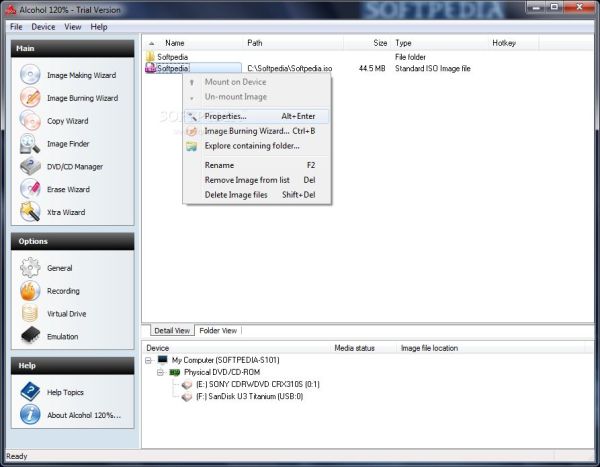Toggle sort arrow beside Name column
Screen dimensions: 600x467
pyautogui.click(x=152, y=44)
